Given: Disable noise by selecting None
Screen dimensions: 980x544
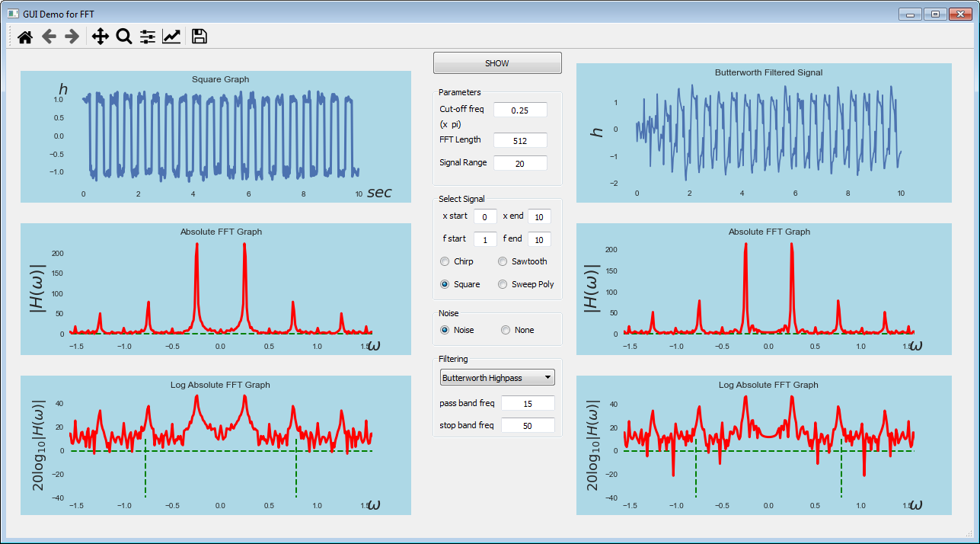Looking at the screenshot, I should pyautogui.click(x=518, y=330).
